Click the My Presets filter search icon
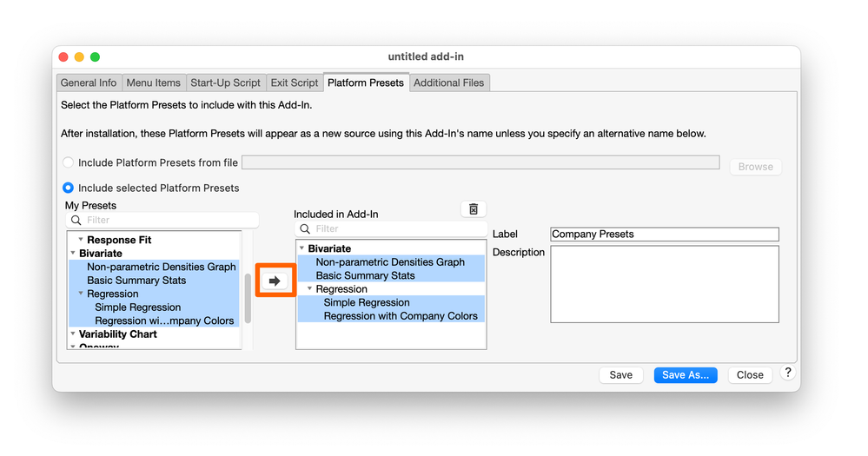 point(76,221)
